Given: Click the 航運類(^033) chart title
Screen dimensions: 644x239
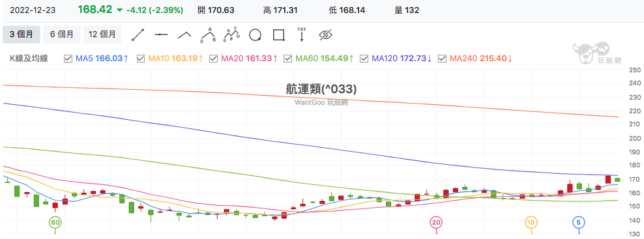Looking at the screenshot, I should click(321, 89).
